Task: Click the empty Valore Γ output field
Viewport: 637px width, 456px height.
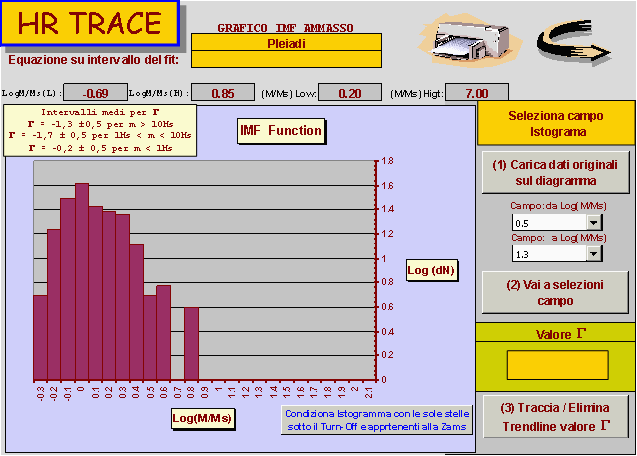Action: point(557,365)
